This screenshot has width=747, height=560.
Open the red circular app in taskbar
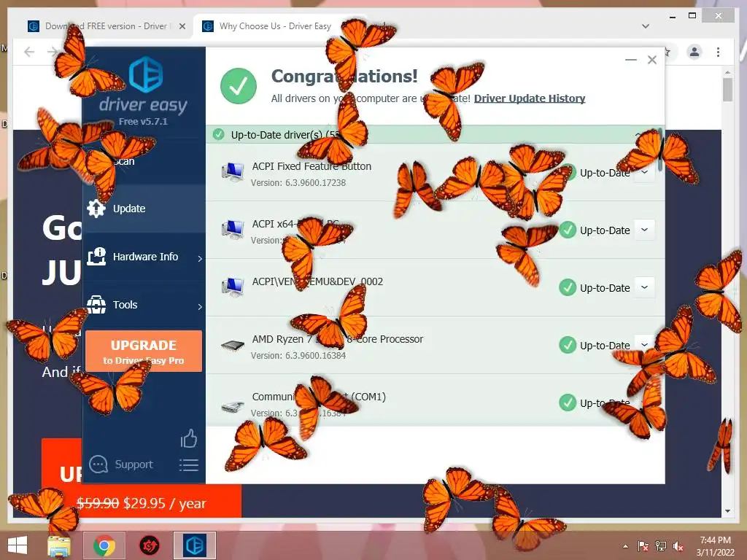(x=149, y=545)
